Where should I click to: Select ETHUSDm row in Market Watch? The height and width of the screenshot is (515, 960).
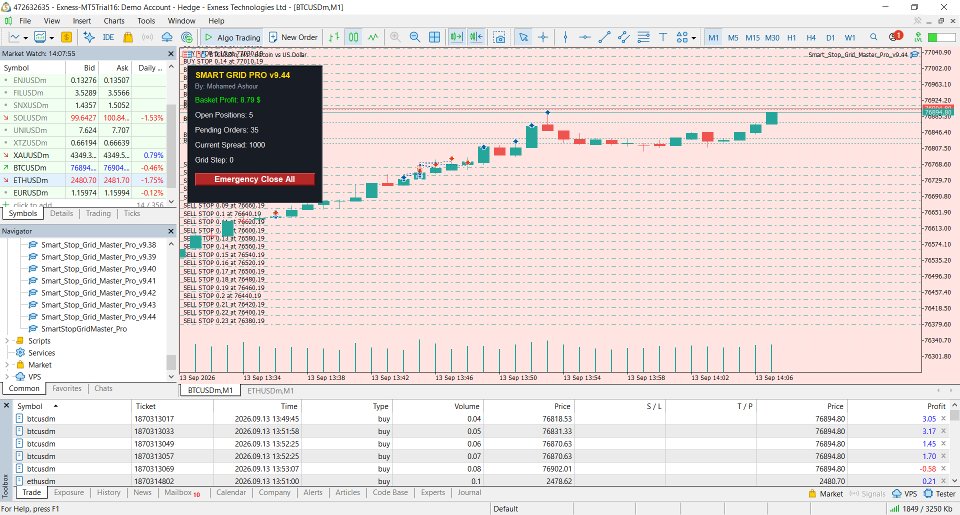pyautogui.click(x=84, y=180)
